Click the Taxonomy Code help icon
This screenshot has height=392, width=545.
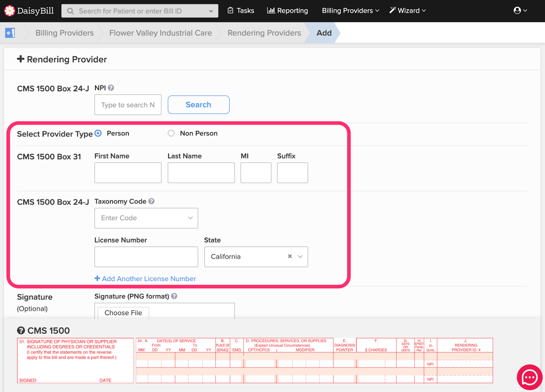pos(151,201)
